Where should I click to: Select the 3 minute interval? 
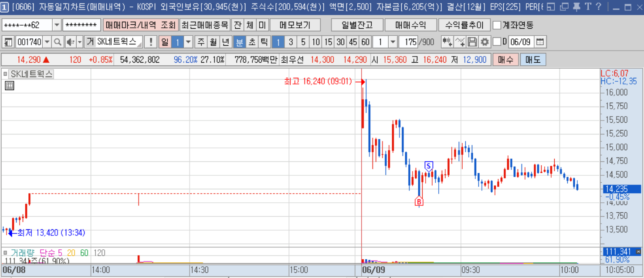tap(291, 42)
